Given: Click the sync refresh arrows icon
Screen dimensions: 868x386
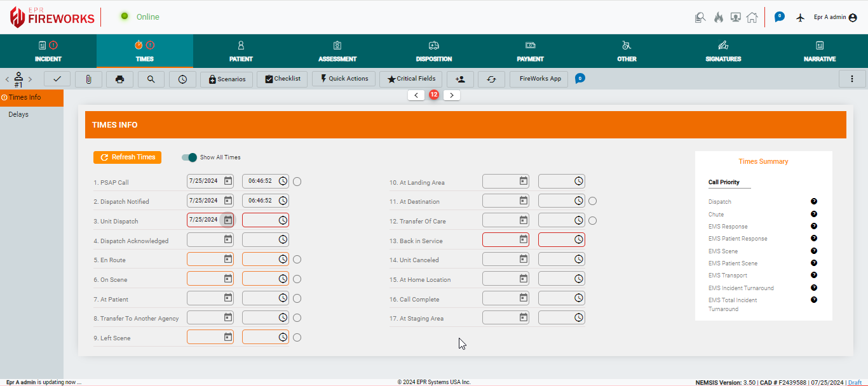Looking at the screenshot, I should [491, 79].
